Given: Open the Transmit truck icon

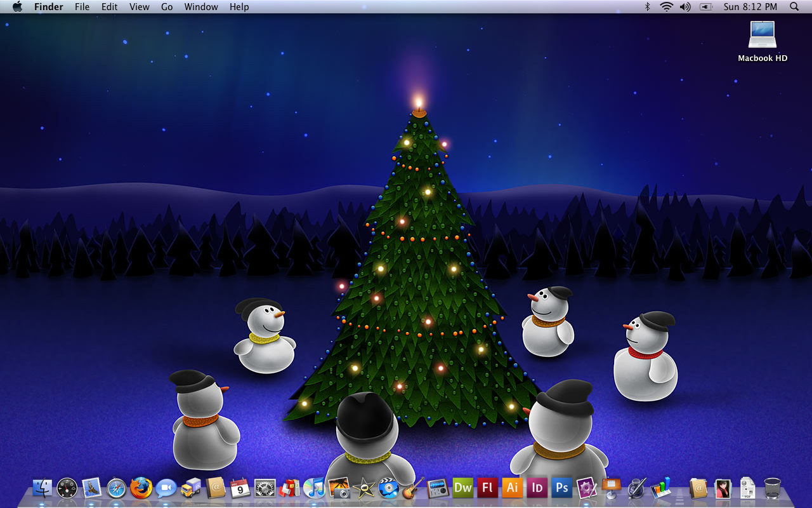Looking at the screenshot, I should pos(191,488).
